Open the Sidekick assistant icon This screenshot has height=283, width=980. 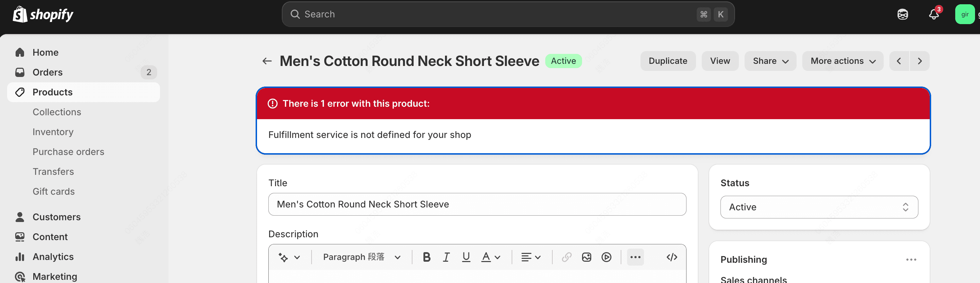point(902,15)
